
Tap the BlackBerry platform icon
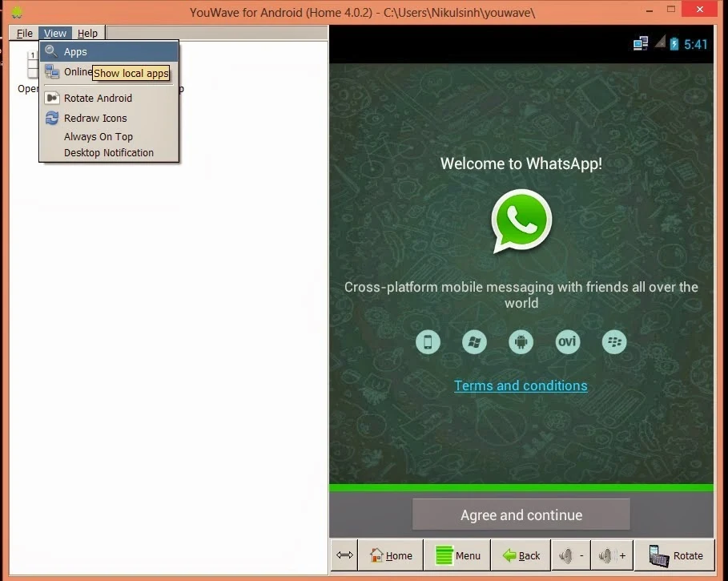click(x=614, y=342)
